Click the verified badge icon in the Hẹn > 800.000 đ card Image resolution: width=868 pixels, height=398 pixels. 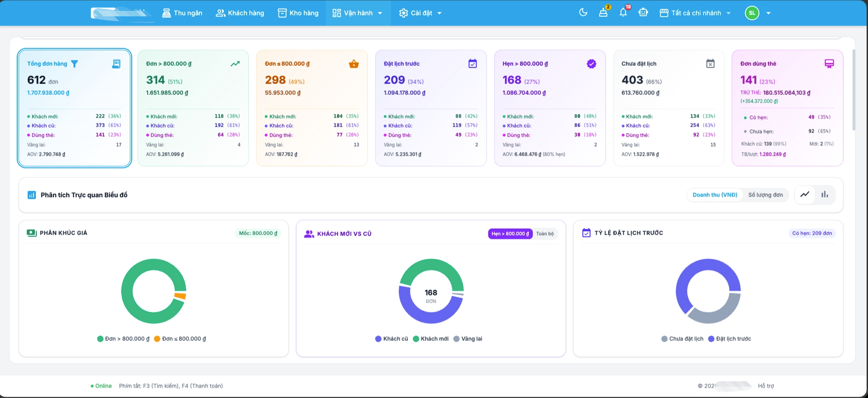pyautogui.click(x=591, y=64)
